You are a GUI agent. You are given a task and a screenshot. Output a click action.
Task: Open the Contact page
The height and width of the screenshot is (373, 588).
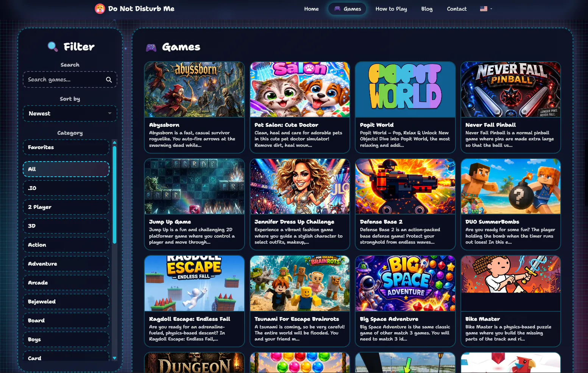457,9
